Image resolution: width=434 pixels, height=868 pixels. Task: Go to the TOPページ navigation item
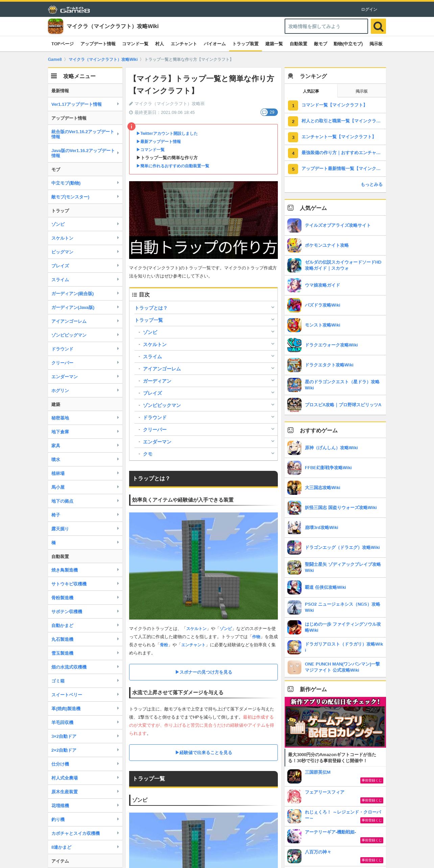(x=63, y=44)
